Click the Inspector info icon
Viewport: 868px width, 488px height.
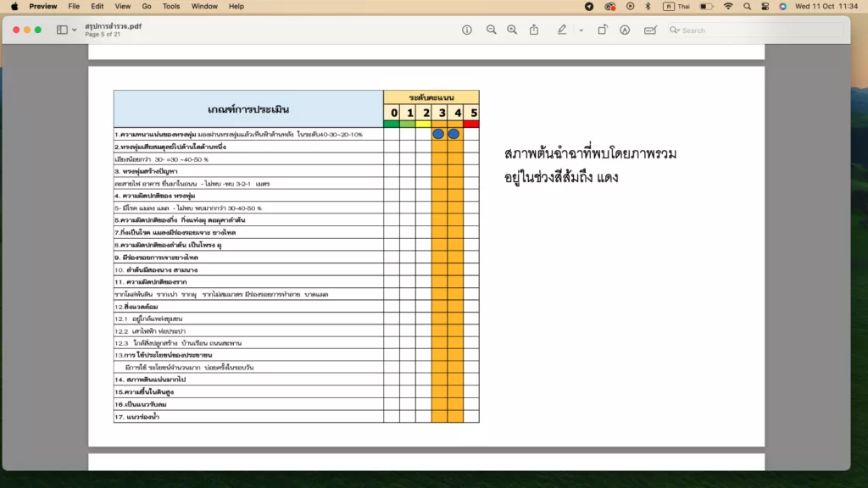click(467, 30)
